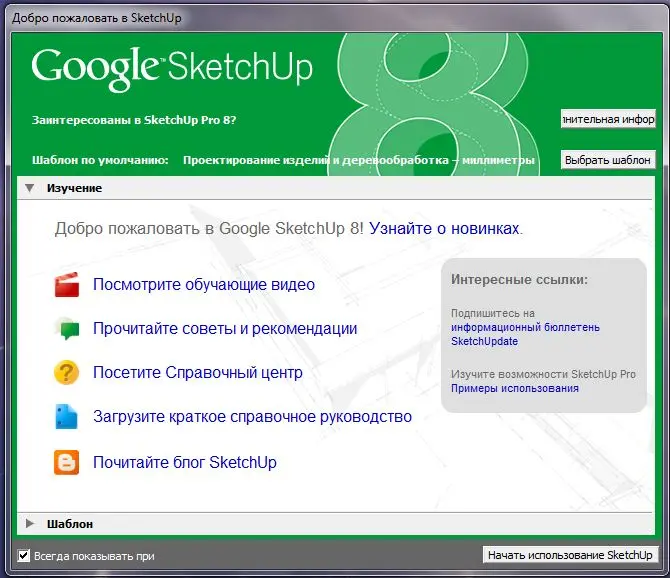Click the default template name text
670x578 pixels.
coord(359,160)
